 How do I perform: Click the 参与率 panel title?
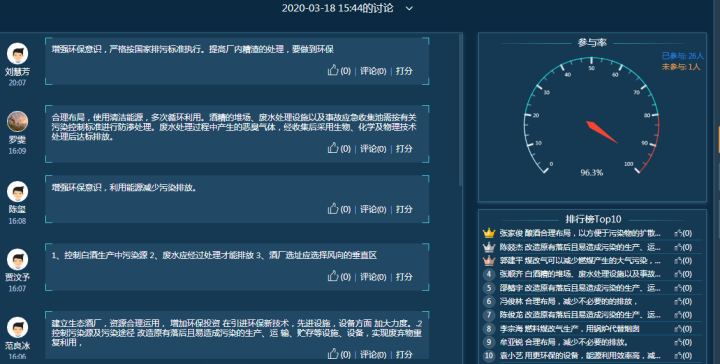click(592, 43)
